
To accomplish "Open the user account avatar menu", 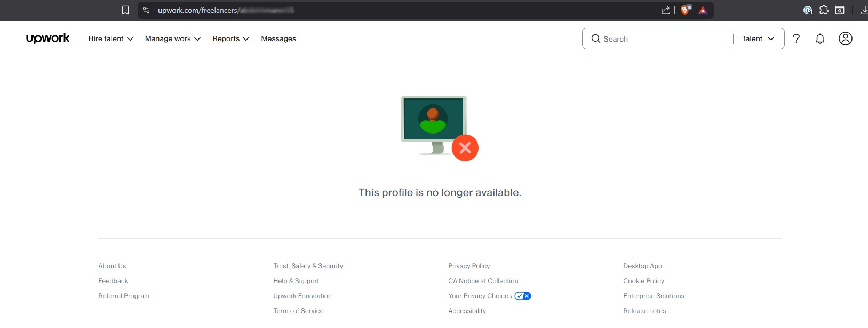I will [846, 38].
